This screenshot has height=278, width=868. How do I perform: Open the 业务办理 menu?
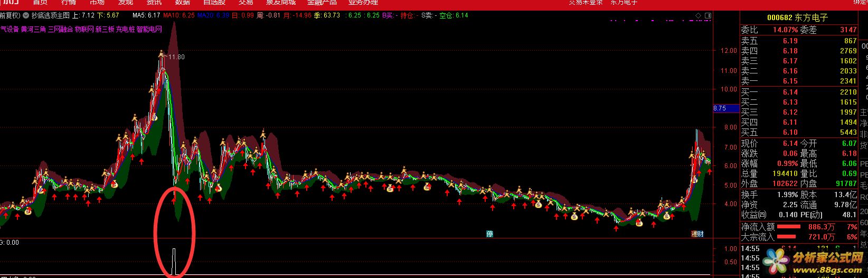pyautogui.click(x=363, y=2)
